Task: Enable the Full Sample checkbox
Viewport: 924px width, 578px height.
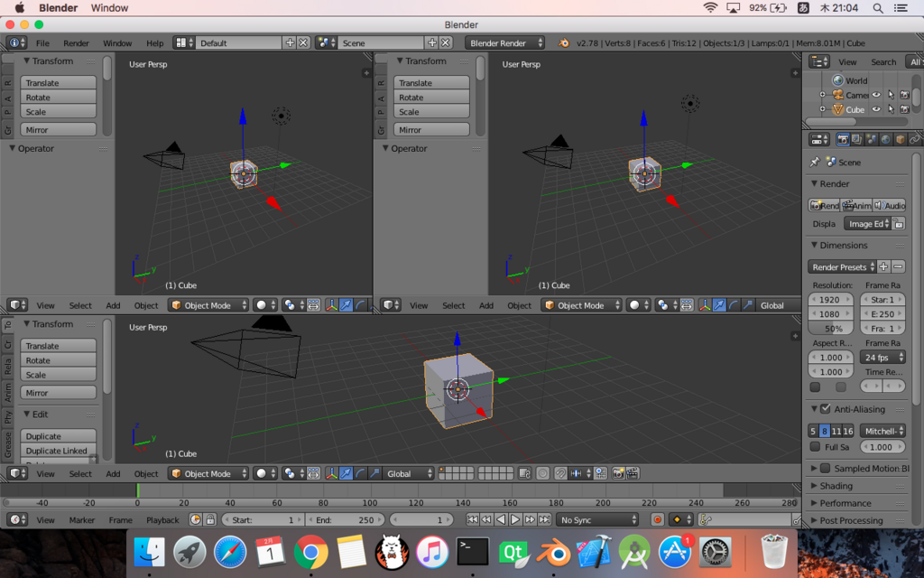Action: tap(815, 447)
